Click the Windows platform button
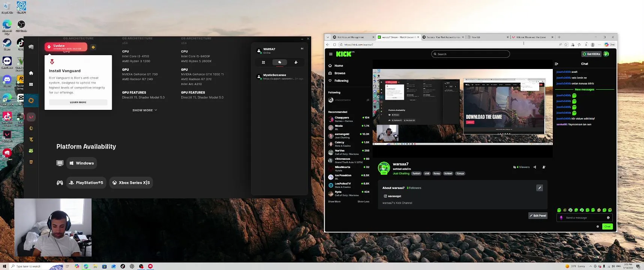The width and height of the screenshot is (644, 270). [x=82, y=163]
